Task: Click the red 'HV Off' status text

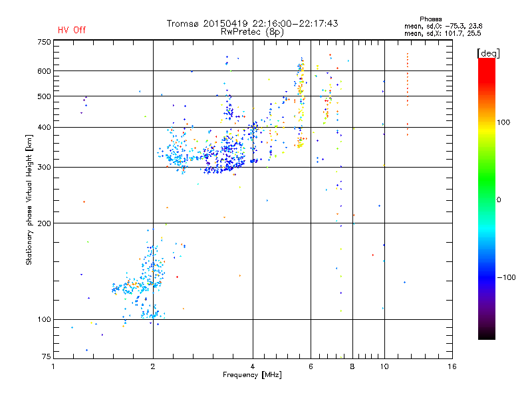Action: [x=72, y=30]
